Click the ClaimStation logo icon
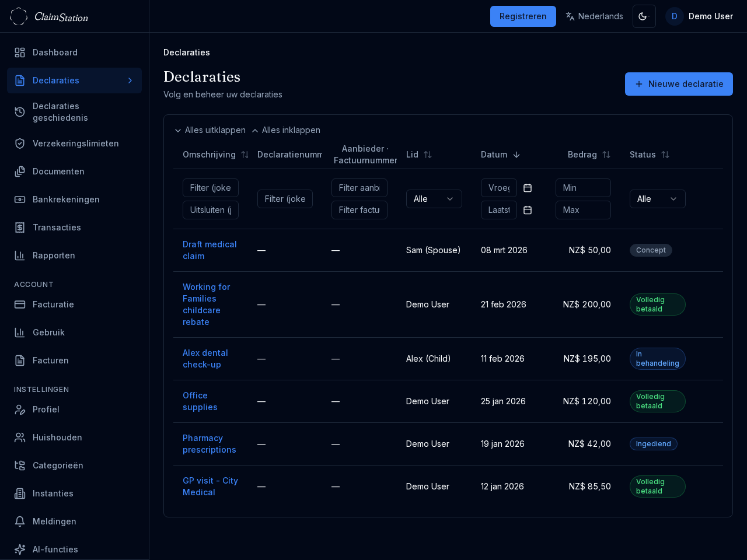The image size is (747, 560). 19,16
